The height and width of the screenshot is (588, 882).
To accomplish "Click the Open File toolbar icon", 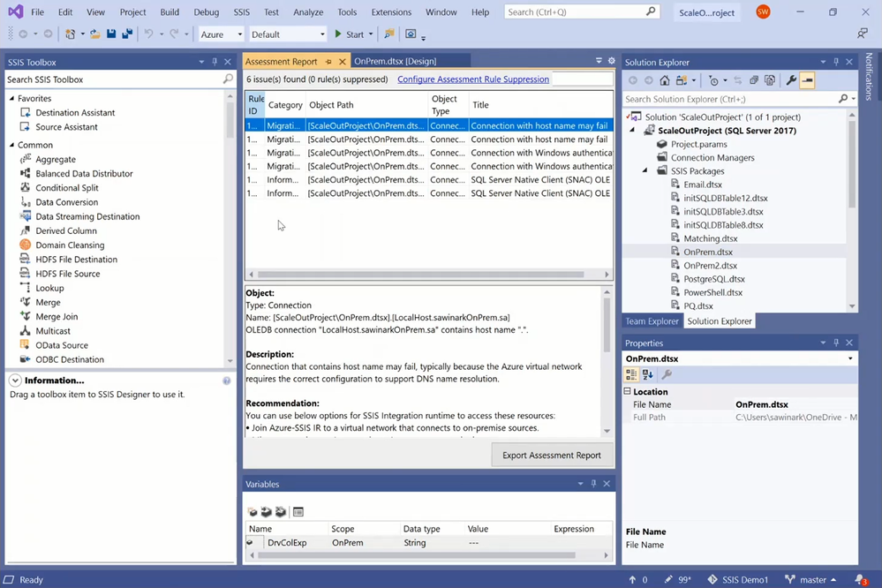I will click(95, 34).
